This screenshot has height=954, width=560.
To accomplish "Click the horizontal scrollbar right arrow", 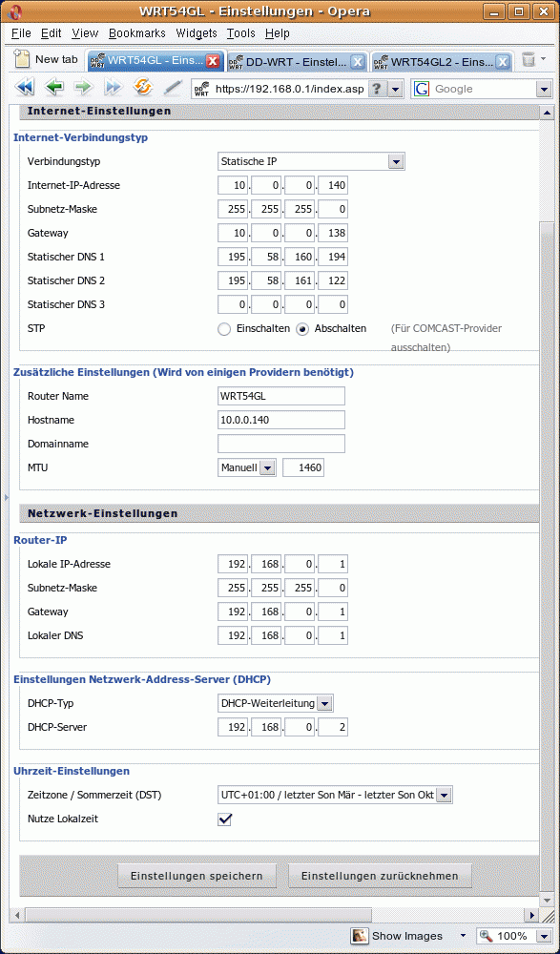I will click(532, 915).
